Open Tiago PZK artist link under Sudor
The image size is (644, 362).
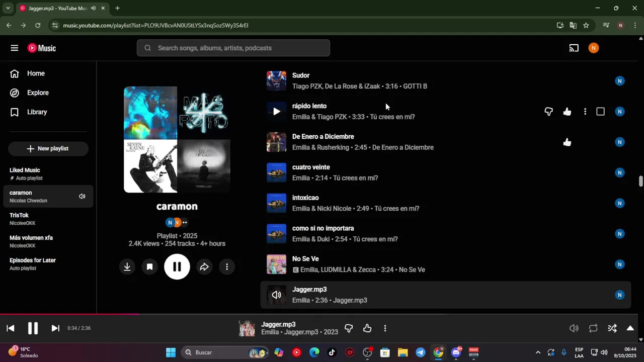(307, 86)
